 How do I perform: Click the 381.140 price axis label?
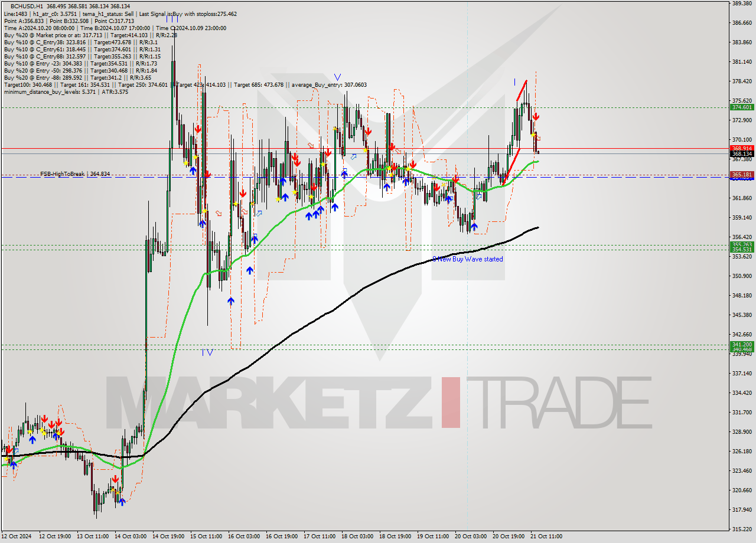coord(742,62)
